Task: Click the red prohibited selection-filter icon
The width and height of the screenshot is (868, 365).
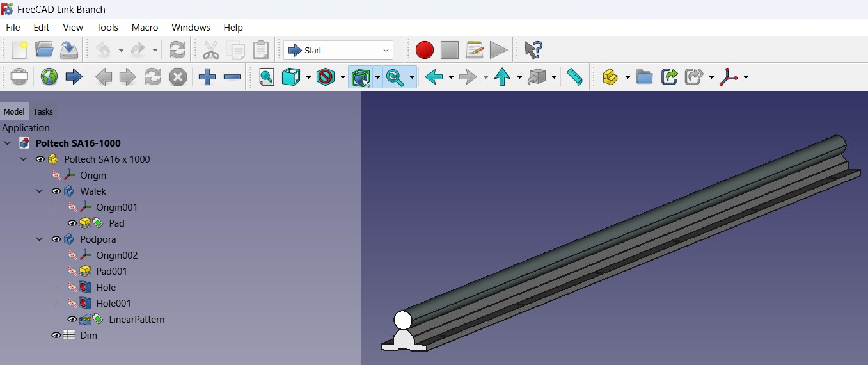Action: click(x=326, y=77)
